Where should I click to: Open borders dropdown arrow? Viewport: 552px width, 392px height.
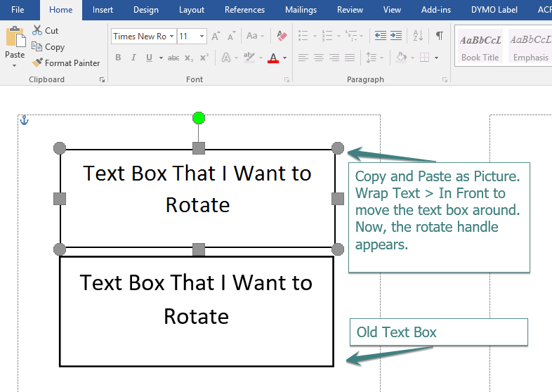[x=437, y=58]
